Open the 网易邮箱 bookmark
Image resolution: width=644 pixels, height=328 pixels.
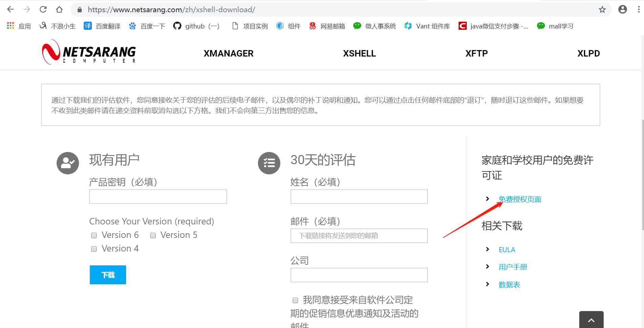(x=327, y=26)
